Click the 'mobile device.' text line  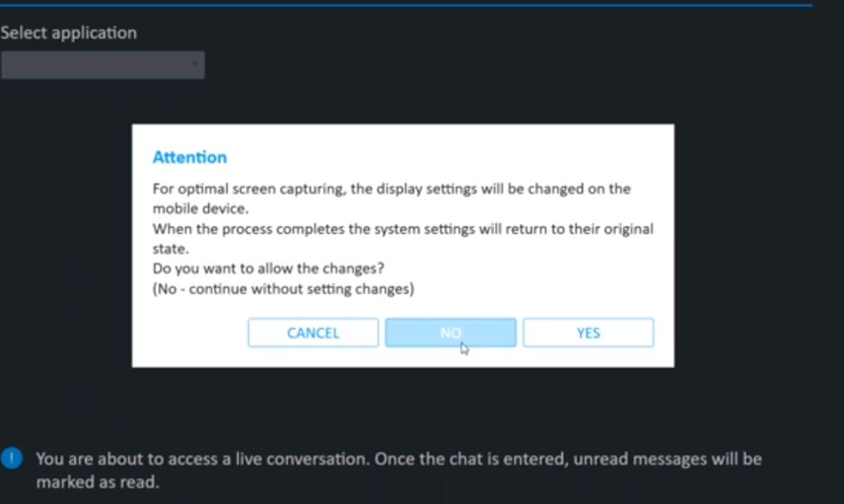click(x=201, y=208)
